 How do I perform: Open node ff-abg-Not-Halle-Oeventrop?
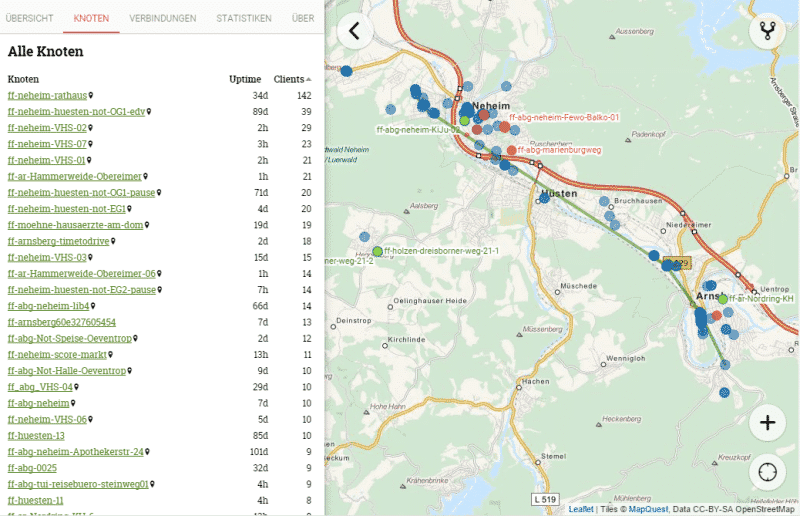pos(66,371)
